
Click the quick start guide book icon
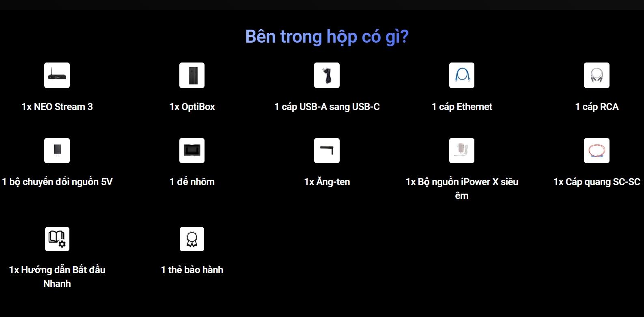click(x=57, y=239)
